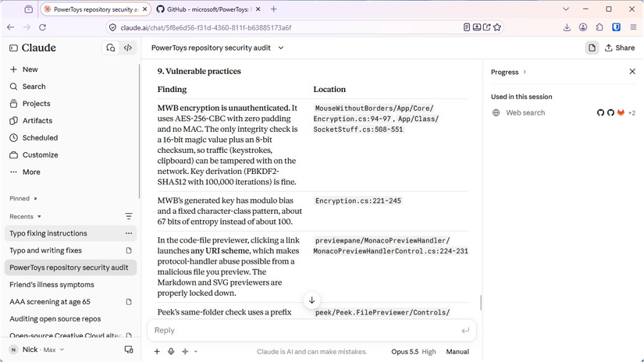Open the Friend's illness symptoms chat
The image size is (644, 362).
point(70,285)
